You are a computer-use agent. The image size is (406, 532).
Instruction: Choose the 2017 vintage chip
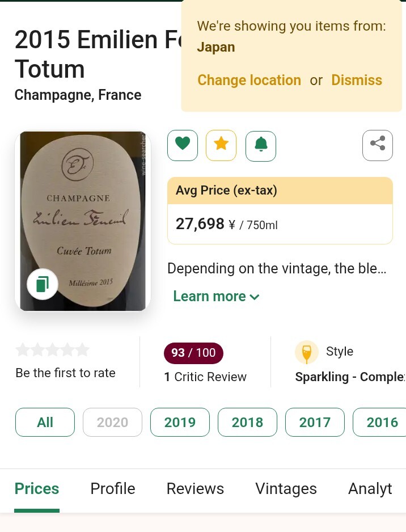(315, 422)
